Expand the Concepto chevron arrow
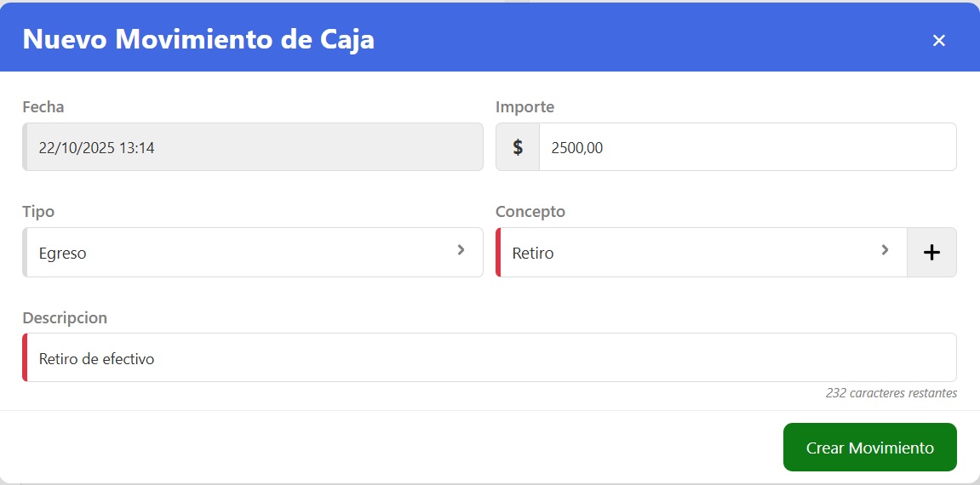This screenshot has width=980, height=485. (x=885, y=250)
